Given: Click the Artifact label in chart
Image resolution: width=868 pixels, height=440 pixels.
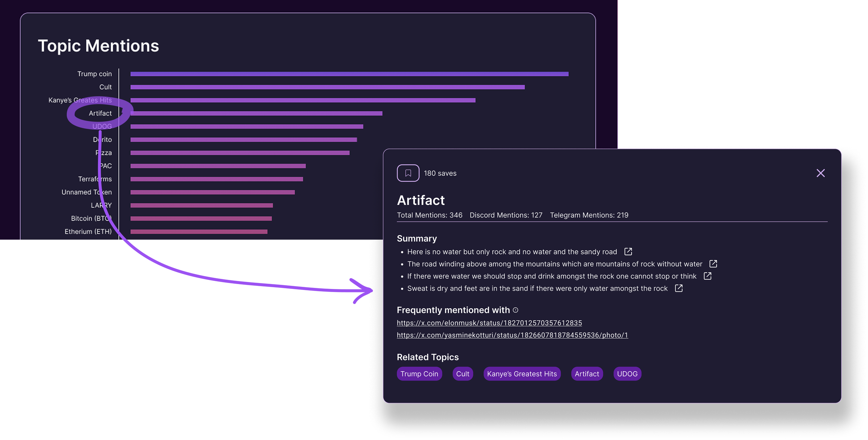Looking at the screenshot, I should (x=100, y=113).
